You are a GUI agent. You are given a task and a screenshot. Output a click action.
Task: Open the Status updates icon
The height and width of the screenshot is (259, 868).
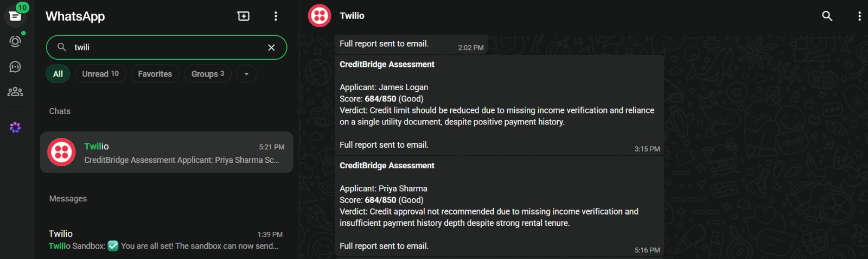point(15,41)
